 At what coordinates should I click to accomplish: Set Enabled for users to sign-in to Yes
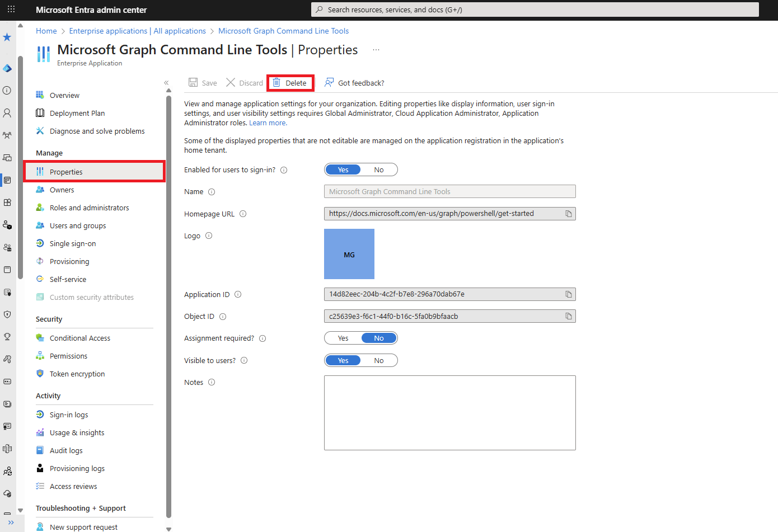pos(343,170)
